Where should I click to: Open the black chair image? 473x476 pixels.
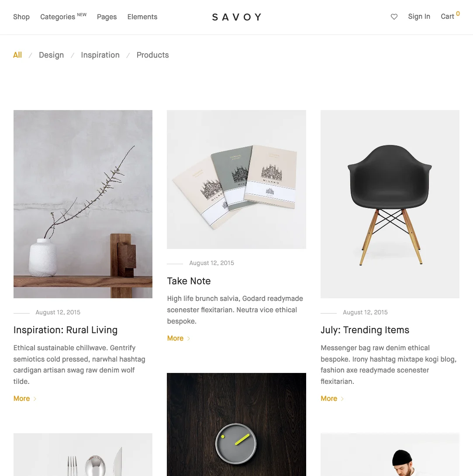[x=390, y=204]
